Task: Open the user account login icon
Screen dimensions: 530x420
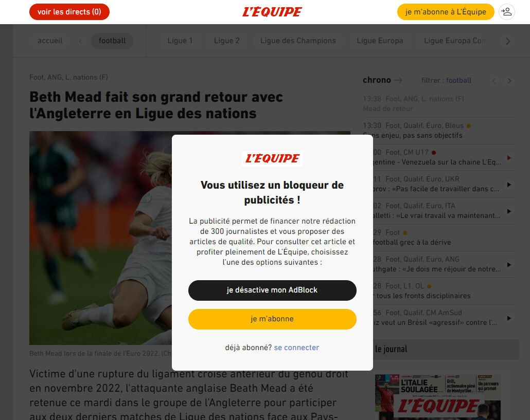Action: point(506,12)
